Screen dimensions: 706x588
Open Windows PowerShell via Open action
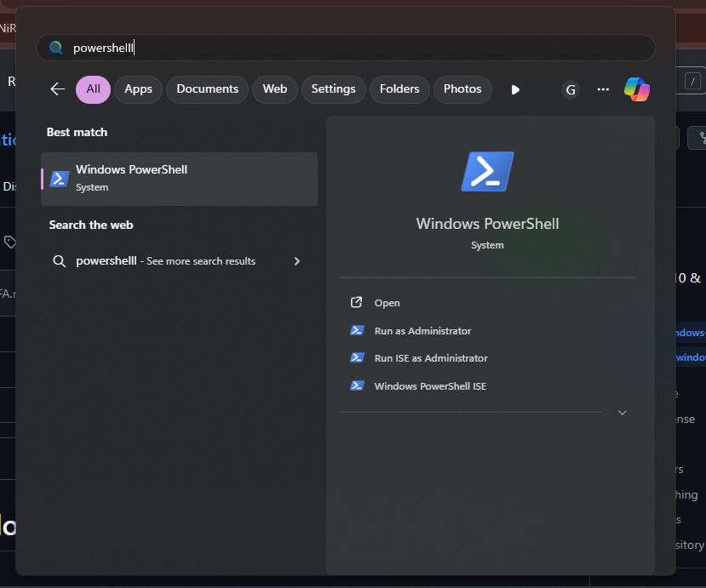[387, 303]
